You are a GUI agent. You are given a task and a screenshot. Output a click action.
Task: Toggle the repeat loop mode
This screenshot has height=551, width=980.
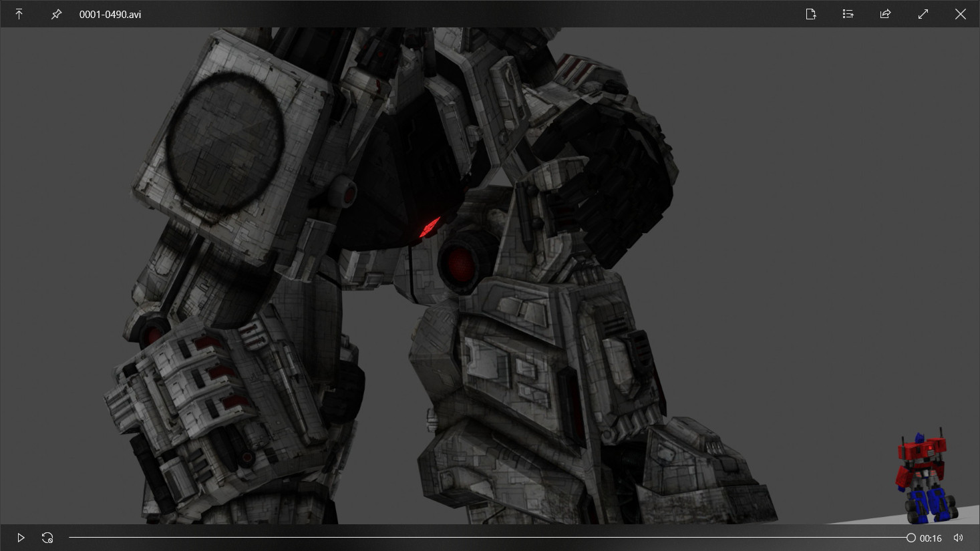[47, 538]
